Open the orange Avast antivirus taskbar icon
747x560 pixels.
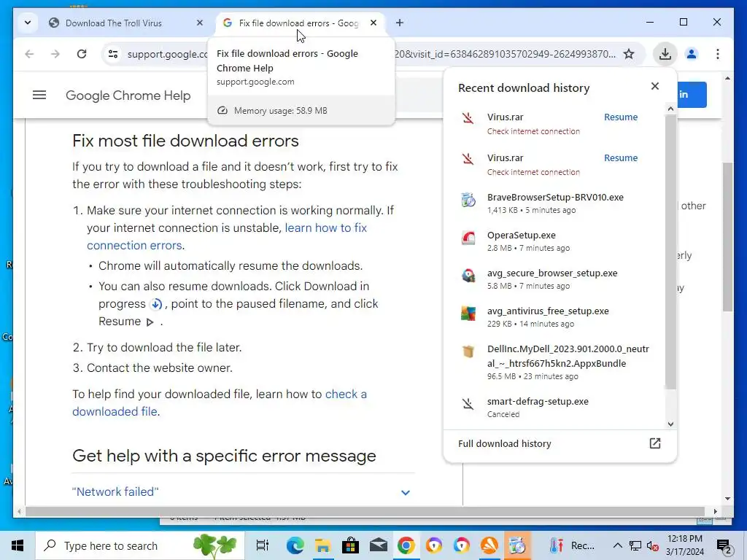[489, 545]
